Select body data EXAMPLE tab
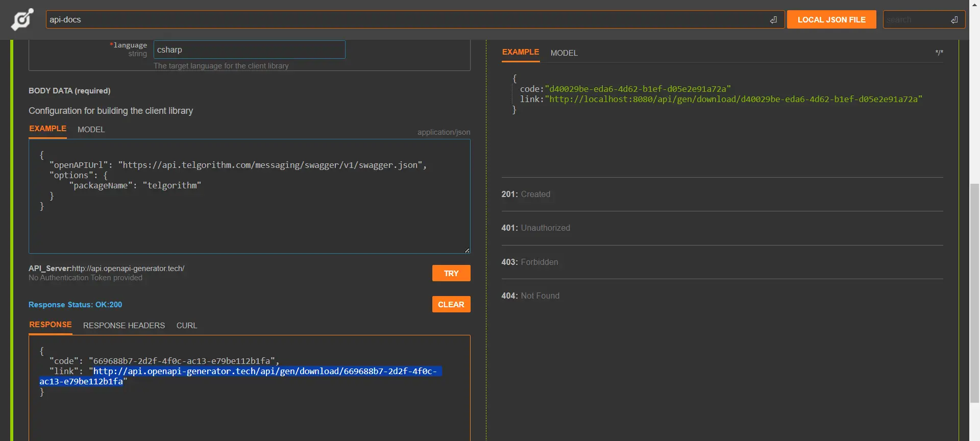 [x=47, y=129]
